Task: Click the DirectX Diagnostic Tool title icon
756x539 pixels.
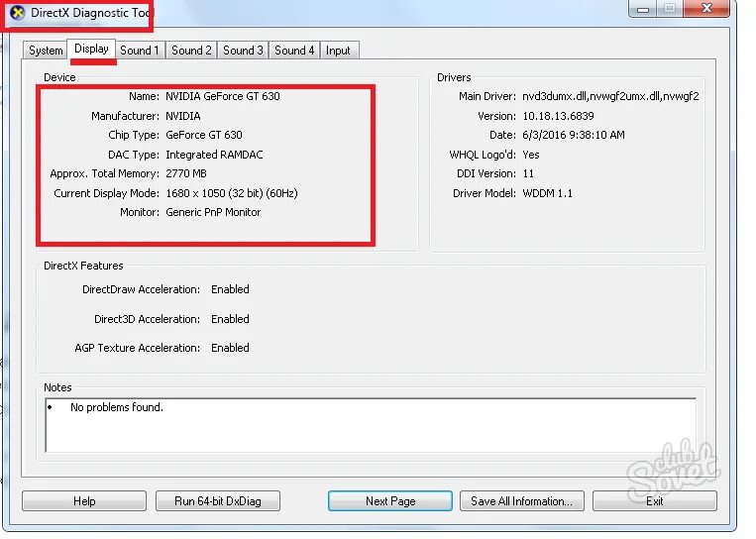Action: [18, 13]
